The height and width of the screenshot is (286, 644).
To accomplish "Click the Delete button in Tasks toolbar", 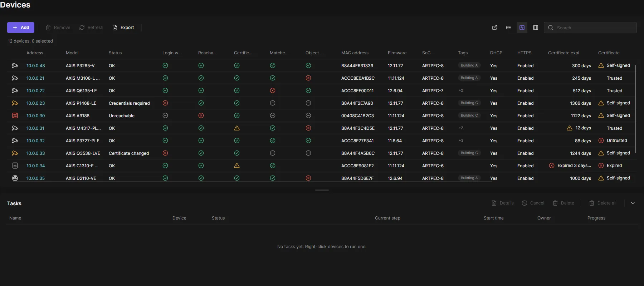I will [563, 203].
